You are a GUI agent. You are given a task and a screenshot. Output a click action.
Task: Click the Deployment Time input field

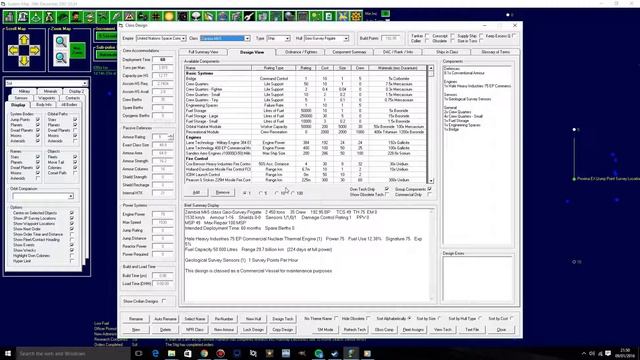[162, 60]
